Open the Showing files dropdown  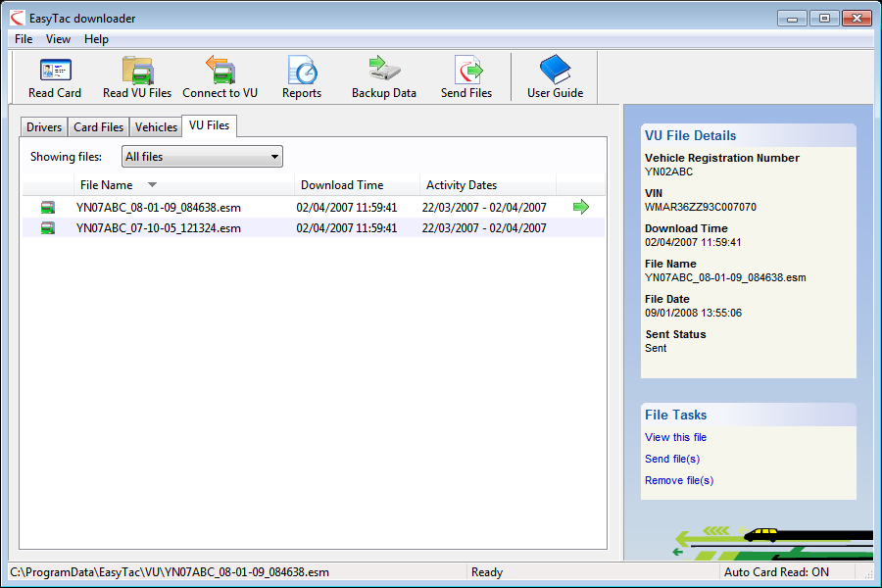[202, 157]
